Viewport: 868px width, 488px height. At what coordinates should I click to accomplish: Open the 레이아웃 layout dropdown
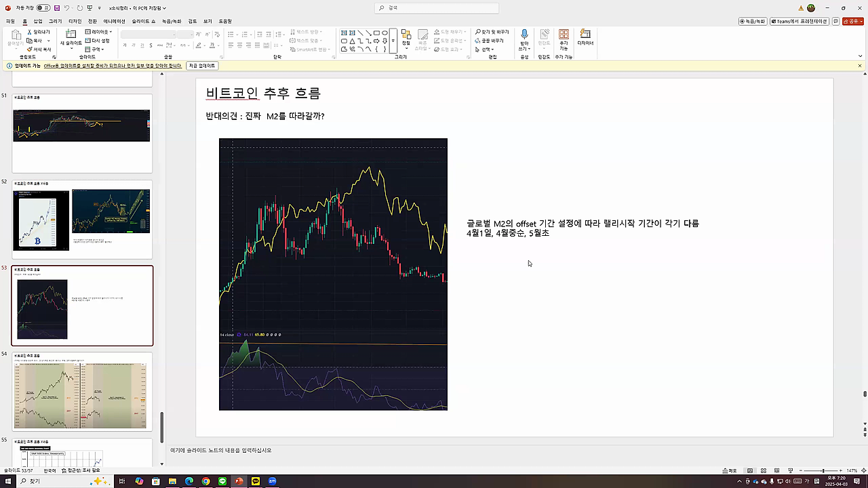point(99,32)
